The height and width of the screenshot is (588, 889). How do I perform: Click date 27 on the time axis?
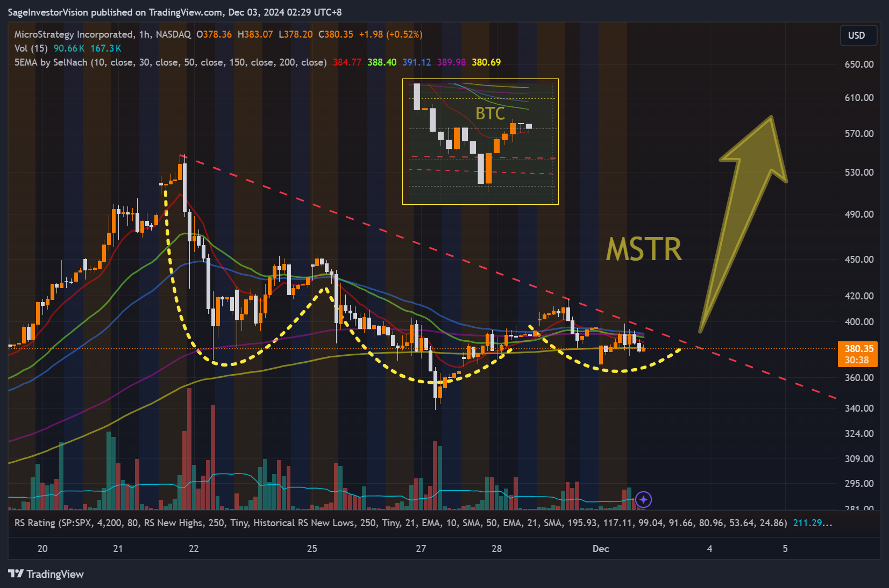click(421, 549)
